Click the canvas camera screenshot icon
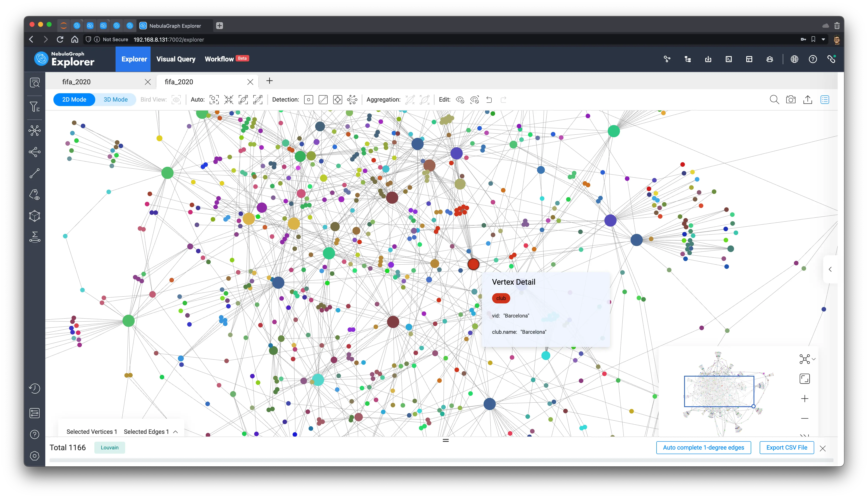 [791, 99]
